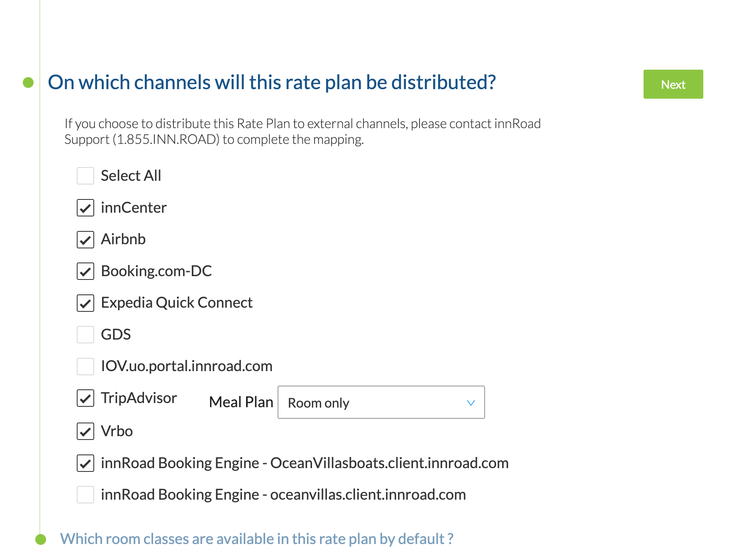The image size is (756, 549).
Task: Click the green bullet beside room classes heading
Action: tap(41, 539)
